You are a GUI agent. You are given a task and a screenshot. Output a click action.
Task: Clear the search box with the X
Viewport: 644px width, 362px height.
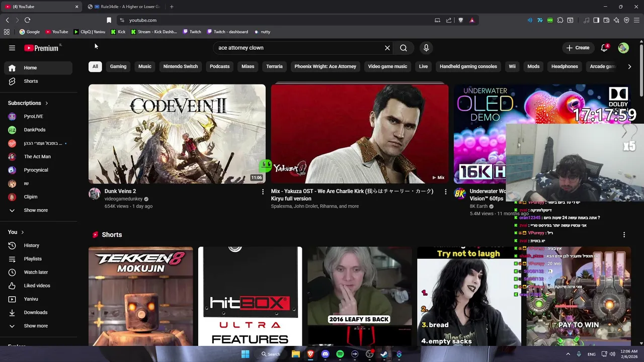tap(387, 48)
